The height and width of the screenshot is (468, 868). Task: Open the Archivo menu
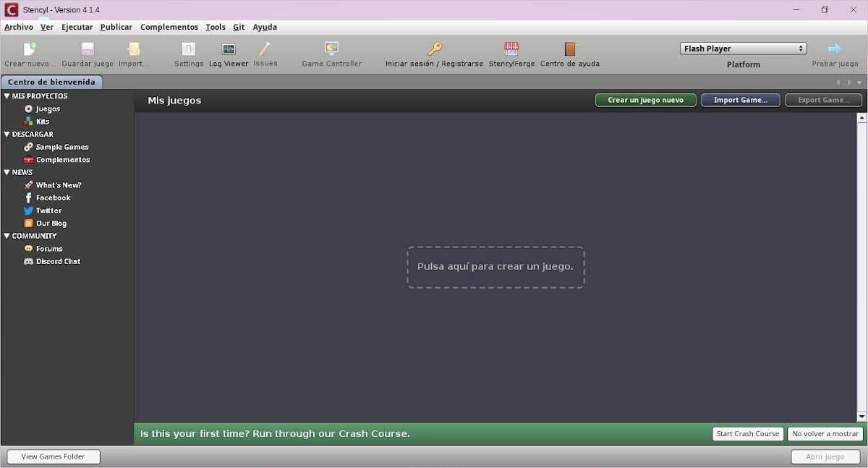(19, 27)
